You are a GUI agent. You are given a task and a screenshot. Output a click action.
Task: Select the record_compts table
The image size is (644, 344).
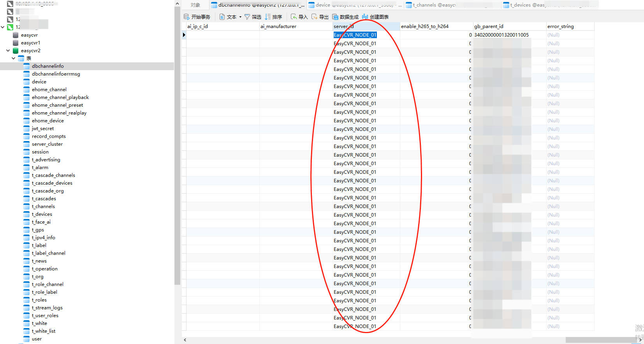49,136
